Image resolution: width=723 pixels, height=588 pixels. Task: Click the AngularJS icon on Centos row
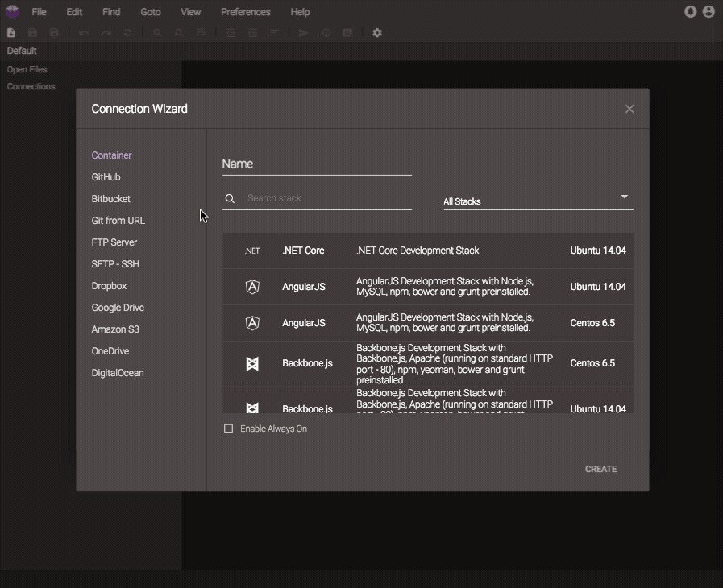252,323
